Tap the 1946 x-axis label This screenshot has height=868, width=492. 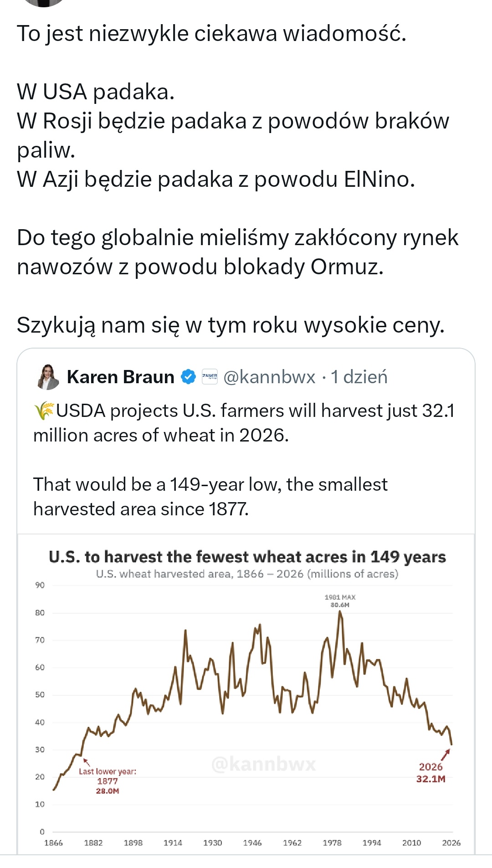click(252, 843)
